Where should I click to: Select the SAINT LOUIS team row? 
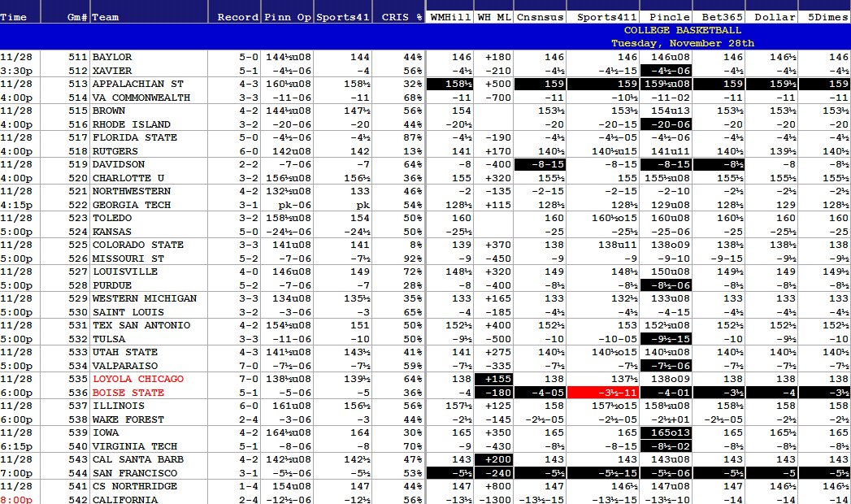(426, 312)
